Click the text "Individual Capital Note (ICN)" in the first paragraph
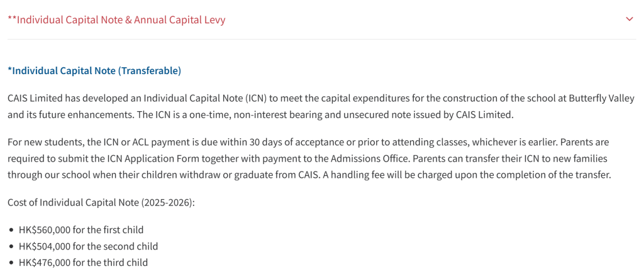Screen dimensions: 644x279 pos(206,98)
